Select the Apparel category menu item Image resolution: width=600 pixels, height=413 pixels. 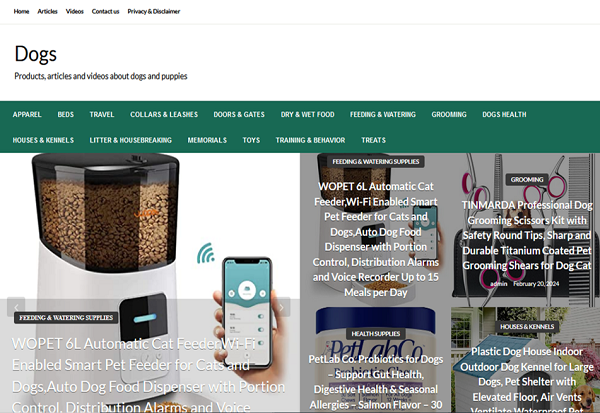pyautogui.click(x=27, y=114)
